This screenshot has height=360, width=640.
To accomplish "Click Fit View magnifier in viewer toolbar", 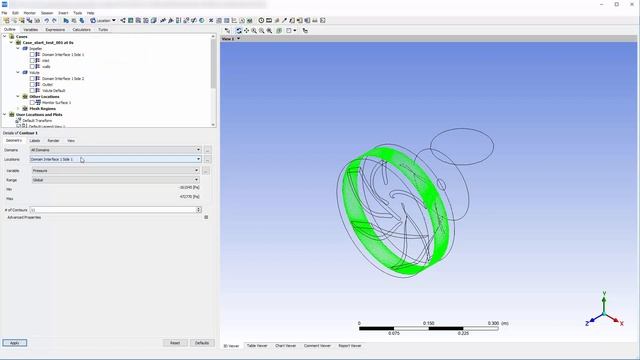I will point(269,30).
